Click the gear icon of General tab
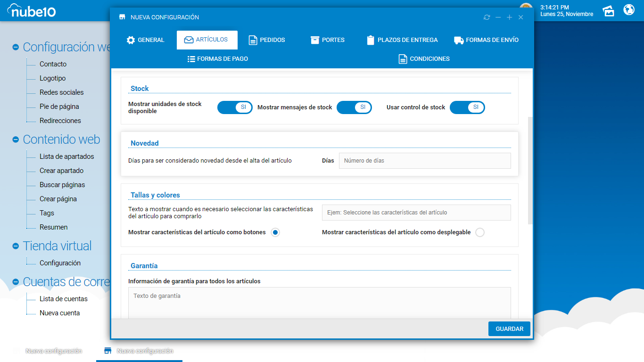The height and width of the screenshot is (362, 644). [x=131, y=40]
